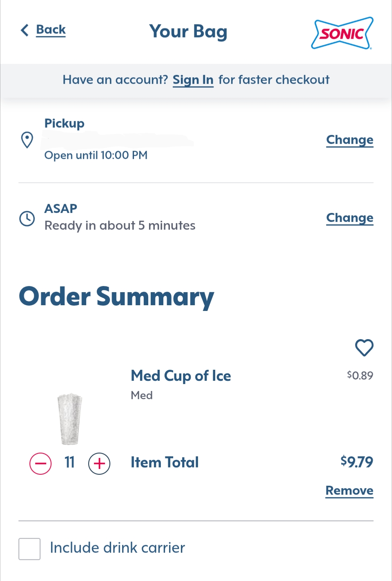
Task: Change the pickup location
Action: (350, 140)
